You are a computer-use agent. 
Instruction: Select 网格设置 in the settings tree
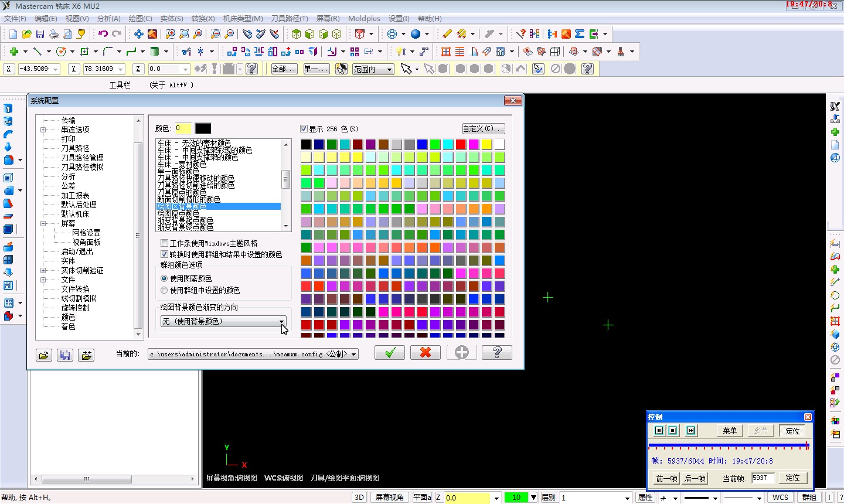click(86, 233)
